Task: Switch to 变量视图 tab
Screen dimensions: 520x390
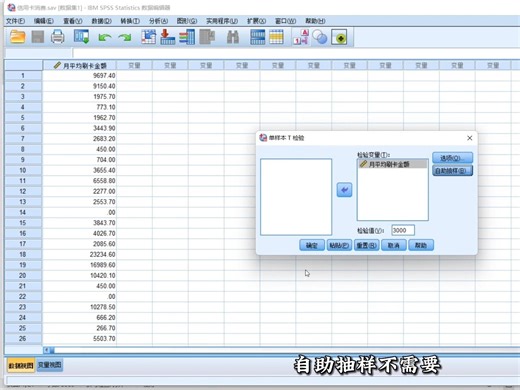Action: tap(49, 365)
